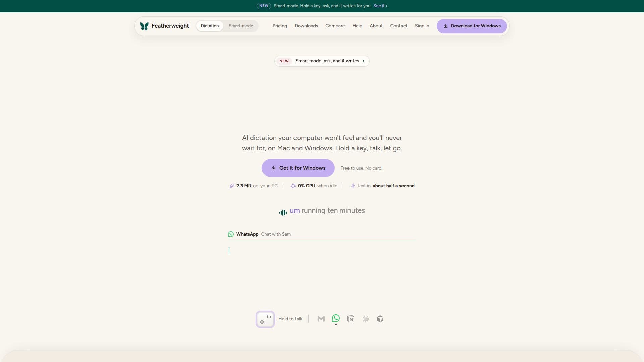Screen dimensions: 644x362
Task: Click Download for Windows button
Action: 472,26
